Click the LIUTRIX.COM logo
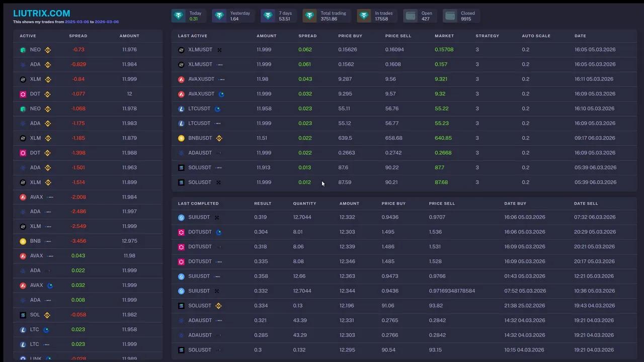The image size is (644, 362). [x=42, y=14]
